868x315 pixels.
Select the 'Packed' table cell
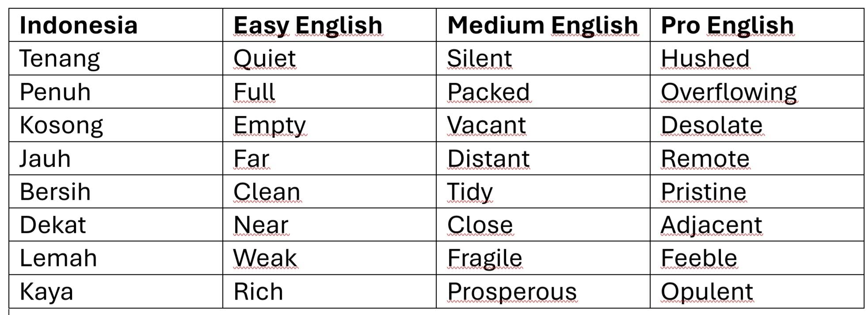(488, 92)
